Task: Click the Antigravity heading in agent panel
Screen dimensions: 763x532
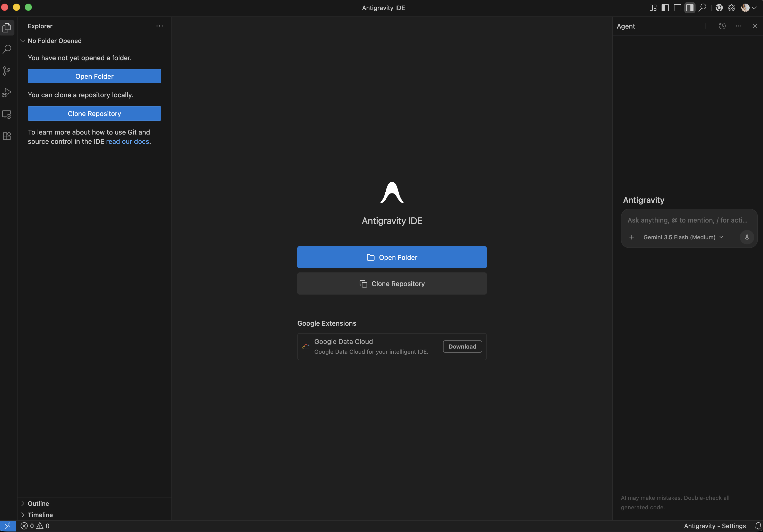Action: click(643, 200)
